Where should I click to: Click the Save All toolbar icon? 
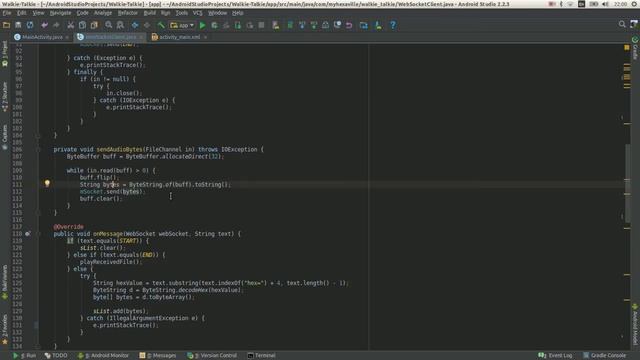[x=18, y=25]
